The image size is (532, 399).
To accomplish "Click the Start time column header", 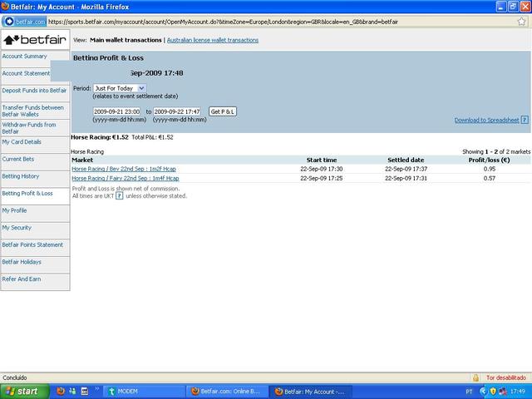I will click(x=322, y=160).
